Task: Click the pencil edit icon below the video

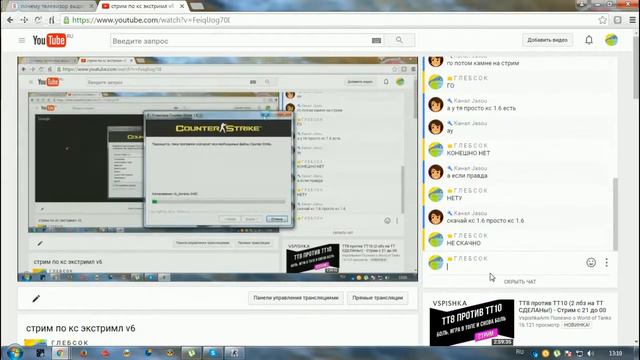Action: pyautogui.click(x=36, y=298)
